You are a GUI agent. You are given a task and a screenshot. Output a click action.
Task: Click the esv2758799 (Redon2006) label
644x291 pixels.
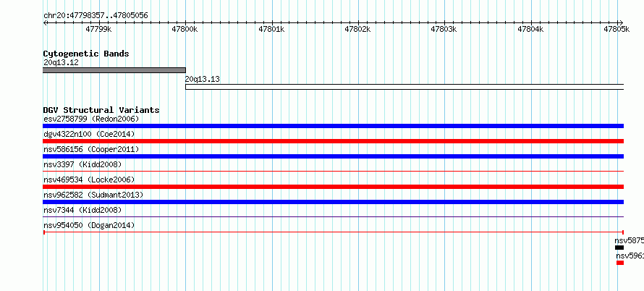(91, 119)
